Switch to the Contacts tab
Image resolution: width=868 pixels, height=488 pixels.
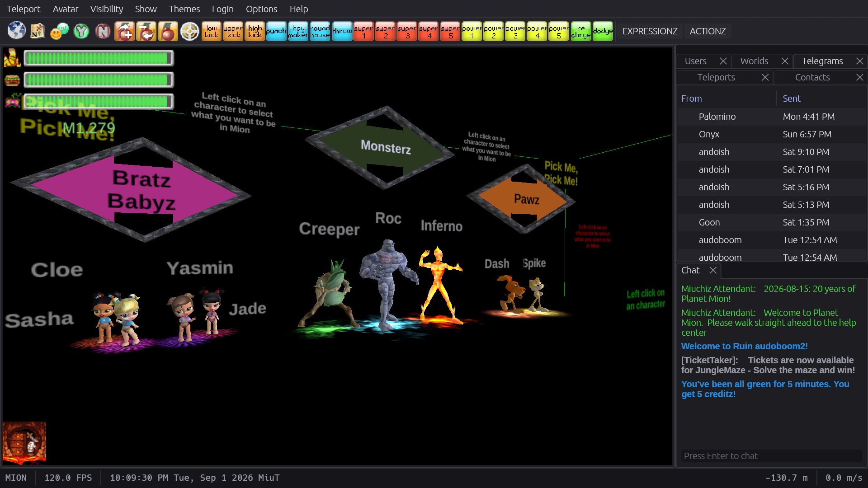[812, 77]
